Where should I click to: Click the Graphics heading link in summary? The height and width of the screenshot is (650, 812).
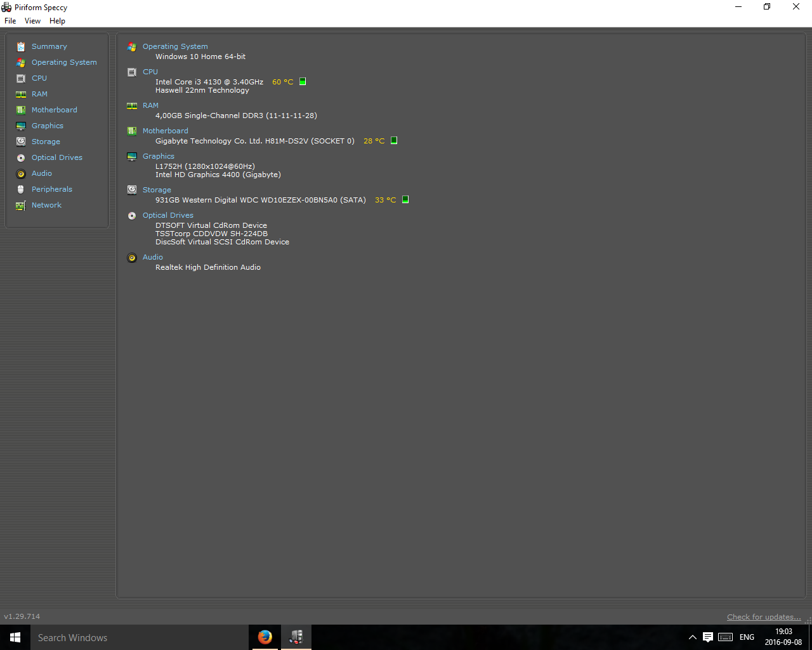pyautogui.click(x=159, y=156)
